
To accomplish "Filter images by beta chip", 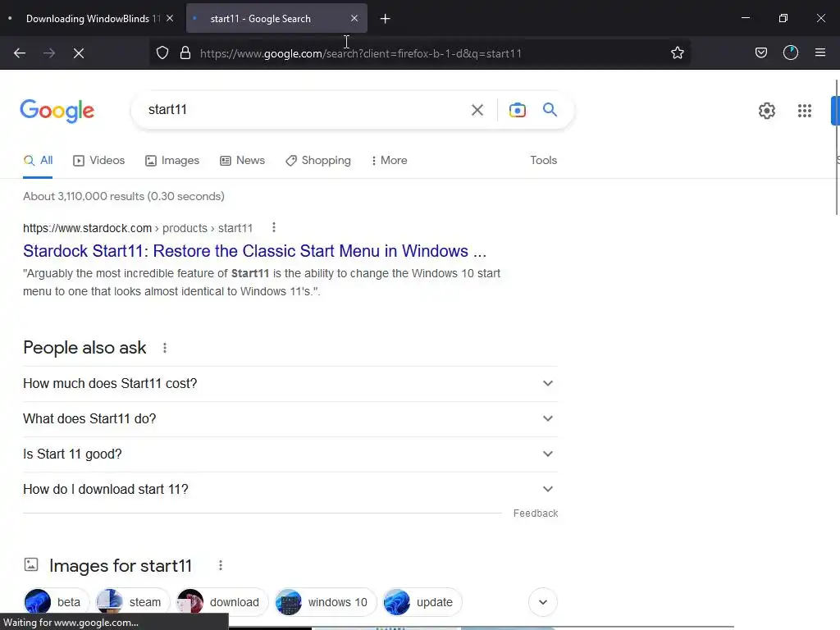I will pos(56,602).
